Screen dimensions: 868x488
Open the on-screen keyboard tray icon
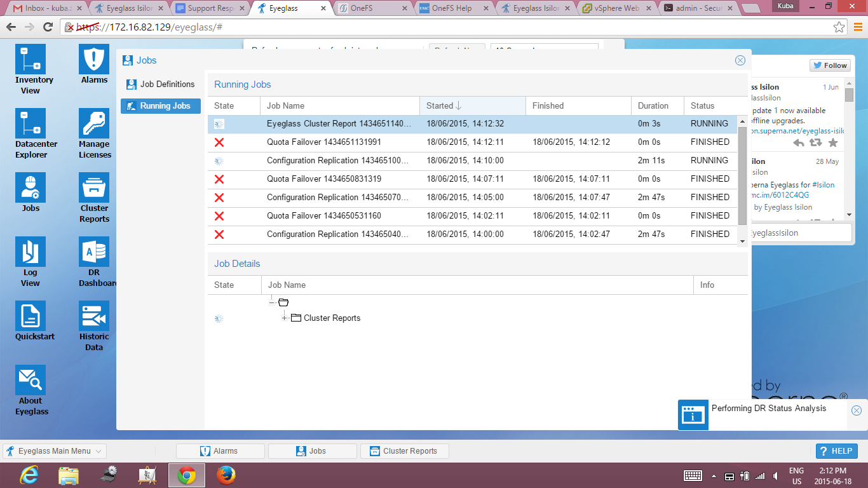point(693,475)
